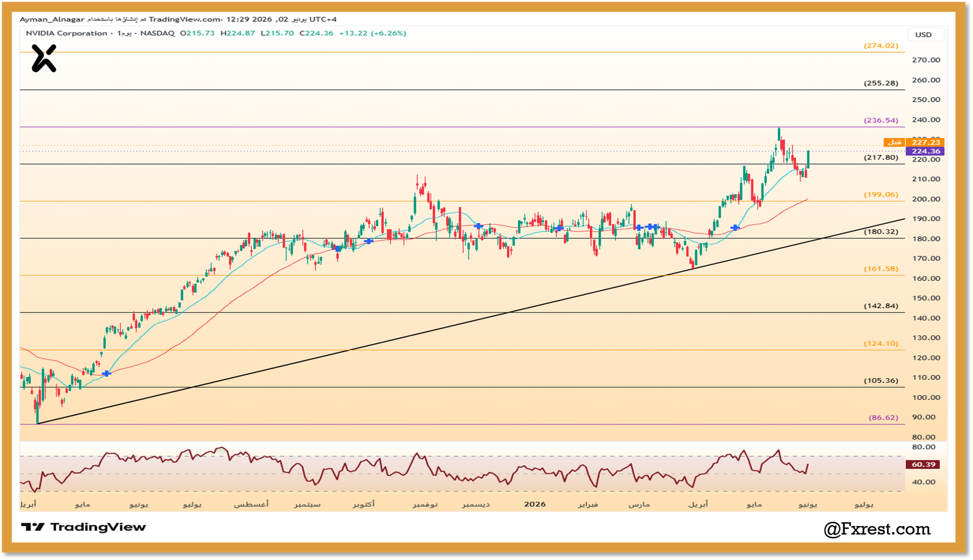Image resolution: width=973 pixels, height=560 pixels.
Task: Click the (180.32) level label
Action: pos(881,232)
